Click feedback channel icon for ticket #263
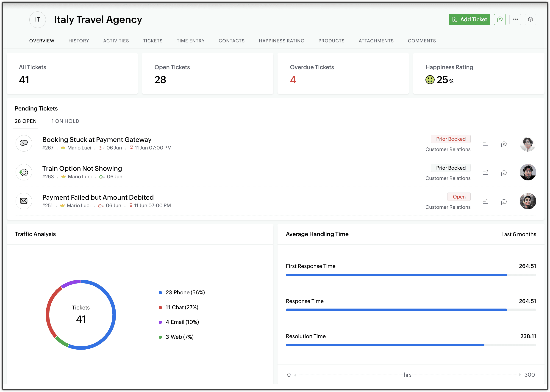Image resolution: width=550 pixels, height=392 pixels. (x=24, y=172)
